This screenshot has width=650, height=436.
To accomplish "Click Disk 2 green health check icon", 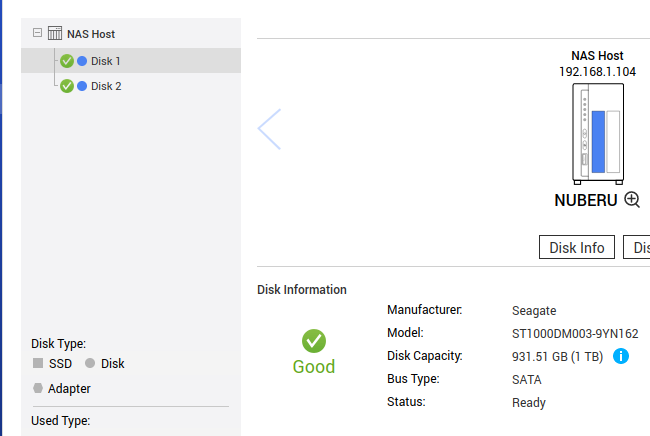I will (x=67, y=86).
